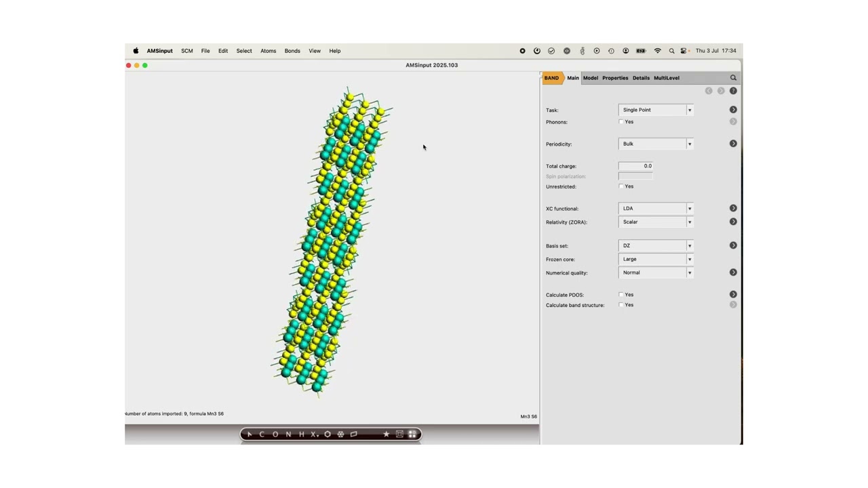The width and height of the screenshot is (868, 488).
Task: Go to the previous panel with left arrow
Action: 709,91
